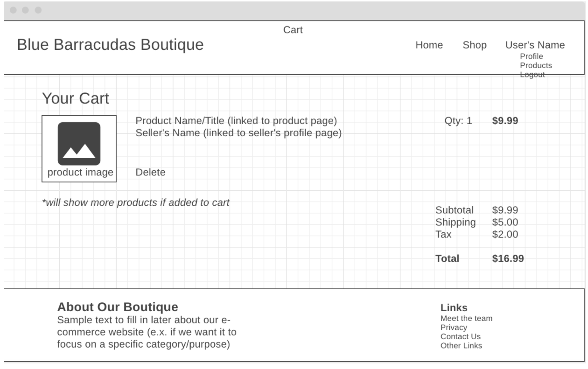Click the footer sample text paragraph
Image resolution: width=588 pixels, height=369 pixels.
[x=147, y=333]
